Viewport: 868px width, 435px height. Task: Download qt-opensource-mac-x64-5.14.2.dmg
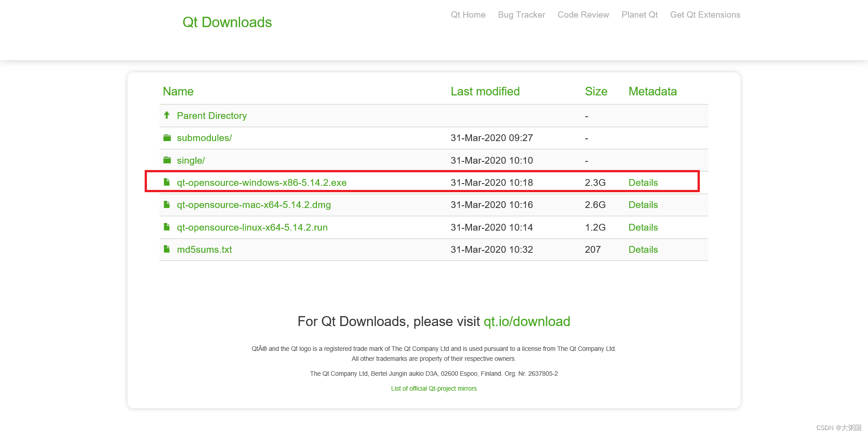254,205
